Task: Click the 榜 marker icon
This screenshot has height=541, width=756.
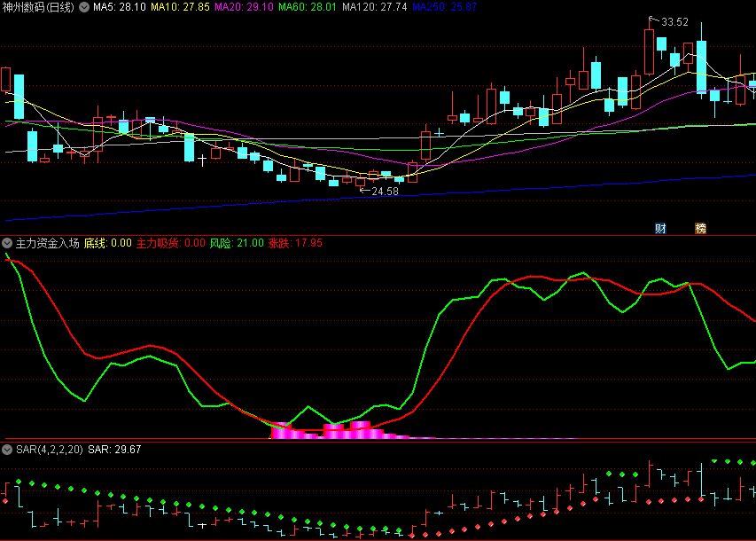Action: pyautogui.click(x=700, y=228)
